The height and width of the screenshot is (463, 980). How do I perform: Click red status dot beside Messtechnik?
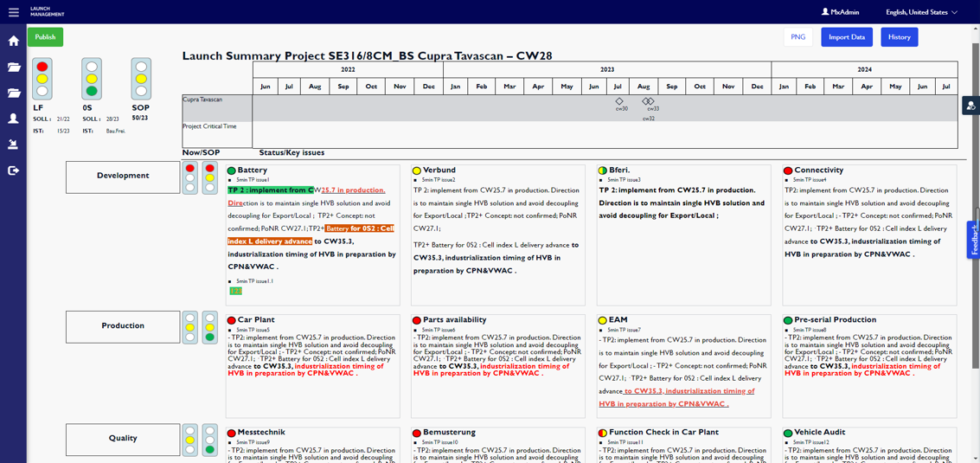coord(231,433)
